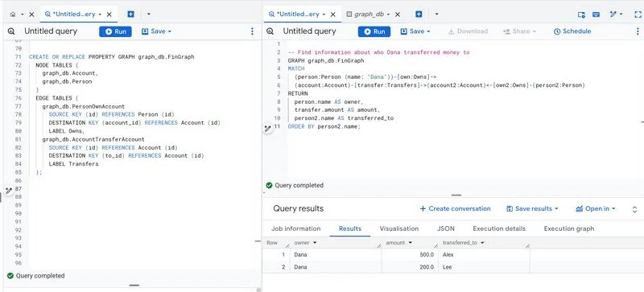Open the Open in menu
The image size is (644, 292).
point(596,208)
